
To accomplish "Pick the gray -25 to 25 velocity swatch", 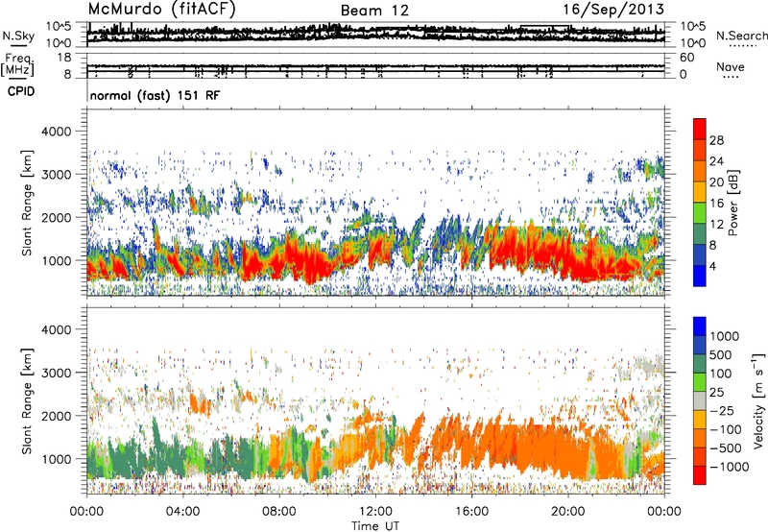I will point(700,400).
